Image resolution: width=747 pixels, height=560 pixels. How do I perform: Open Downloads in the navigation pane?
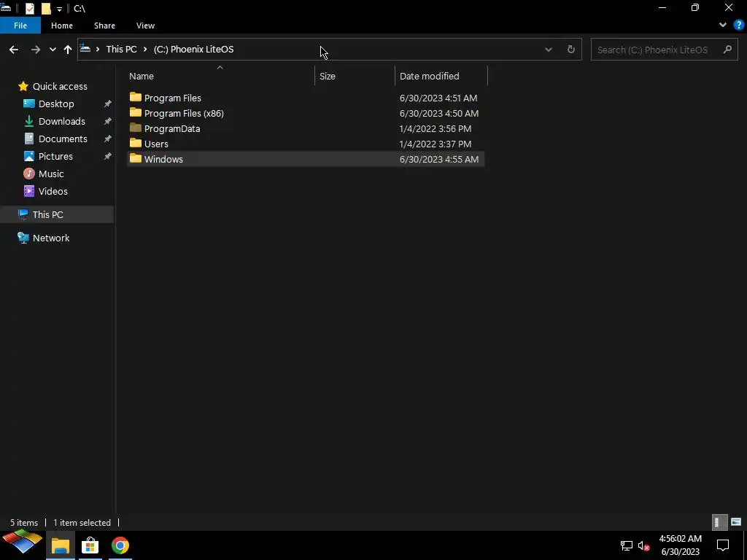[x=62, y=122]
